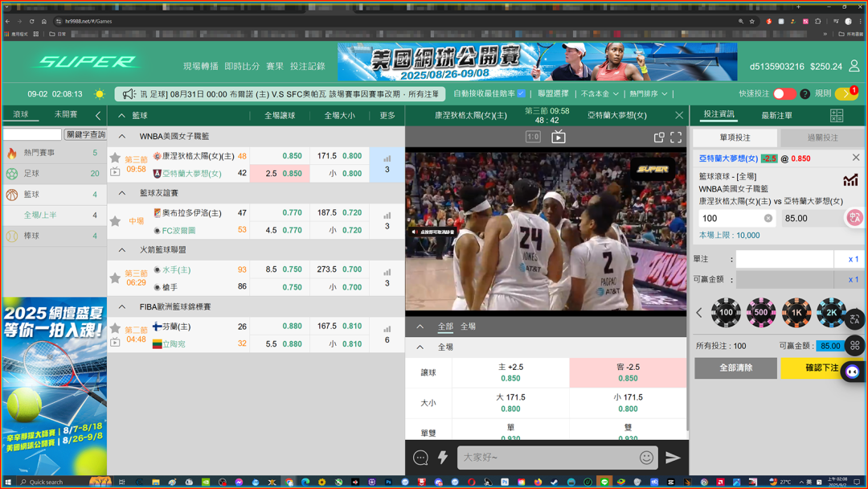Screen dimensions: 868x489
Task: Click the megaphone announcement icon
Action: point(129,94)
